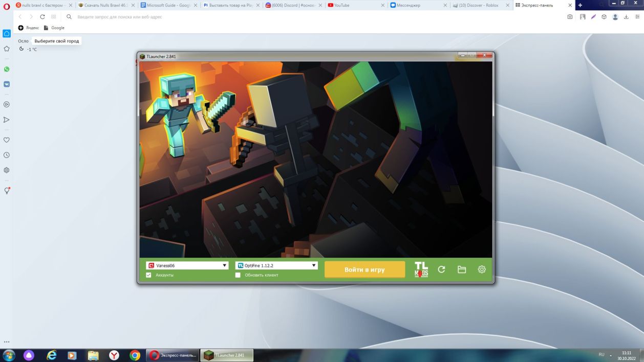Open the Vanessi06 account dropdown
This screenshot has height=362, width=644.
pyautogui.click(x=187, y=265)
